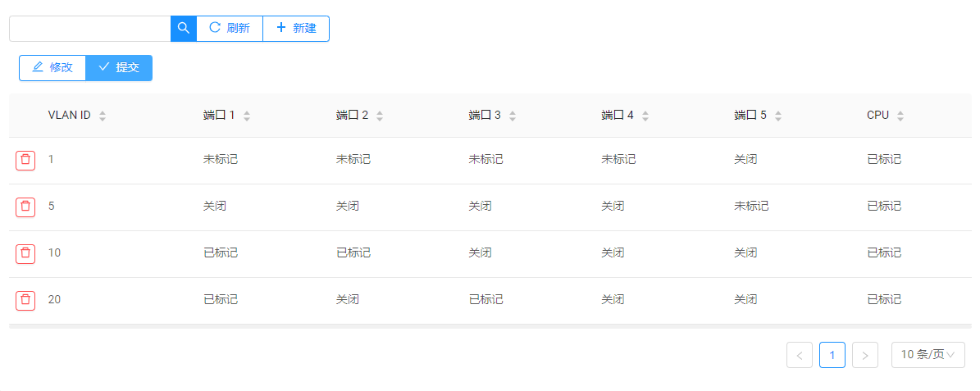Delete the VLAN 5 row
The image size is (980, 391).
tap(25, 207)
